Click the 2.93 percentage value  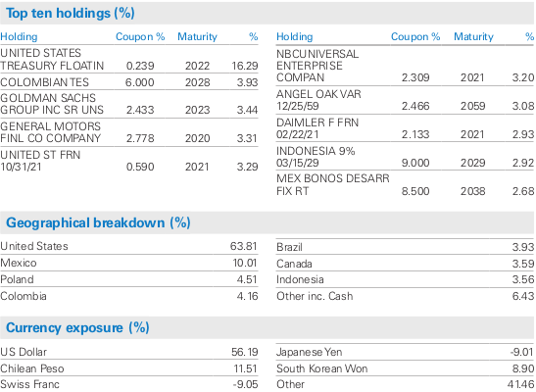click(523, 134)
